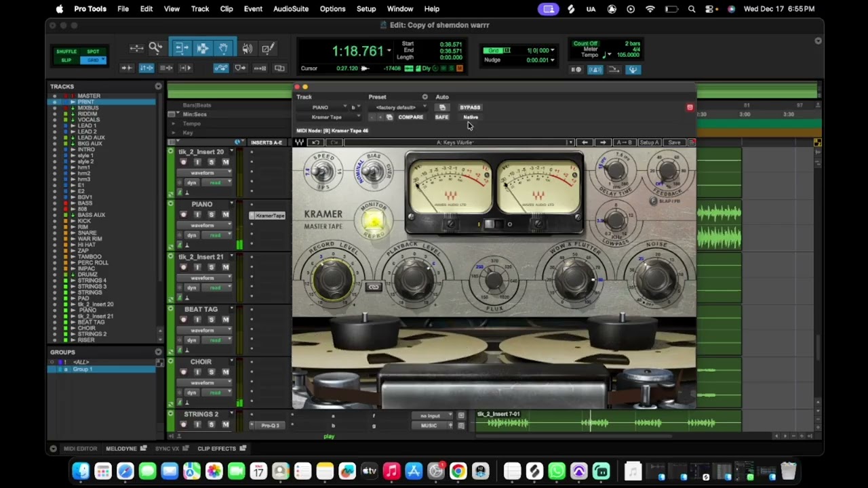Select the Pencil tool

268,48
